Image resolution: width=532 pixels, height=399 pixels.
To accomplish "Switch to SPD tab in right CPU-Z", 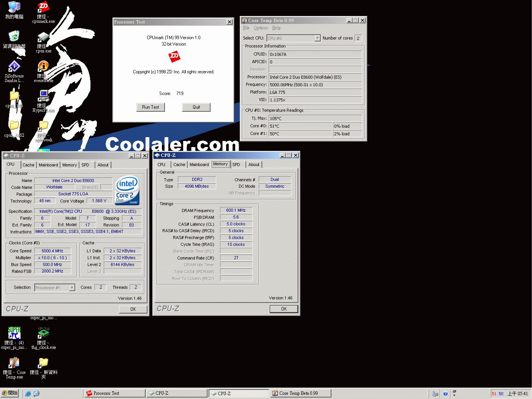I will click(236, 165).
